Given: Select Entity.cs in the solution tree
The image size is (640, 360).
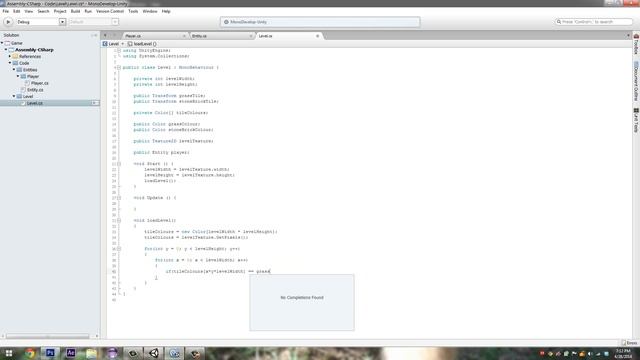Looking at the screenshot, I should pyautogui.click(x=35, y=90).
